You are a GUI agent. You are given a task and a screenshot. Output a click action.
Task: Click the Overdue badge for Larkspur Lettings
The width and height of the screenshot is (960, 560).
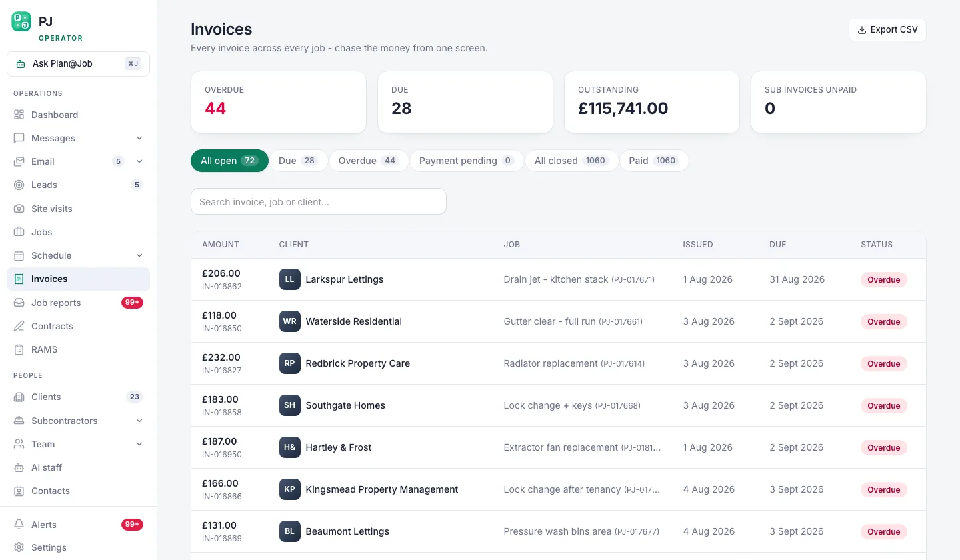tap(884, 280)
